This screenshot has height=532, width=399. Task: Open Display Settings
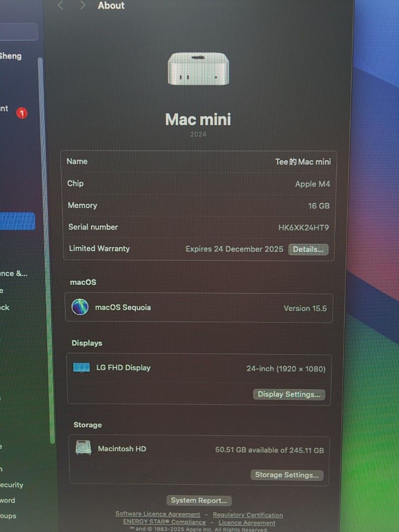click(289, 394)
